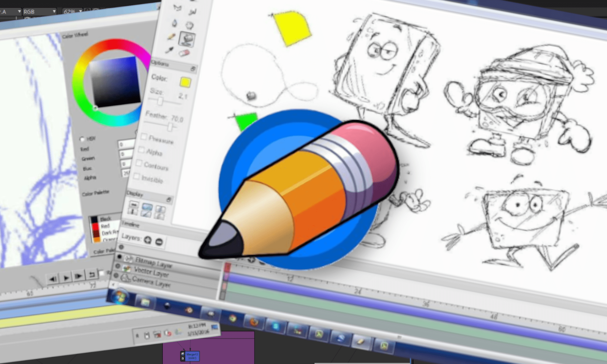The height and width of the screenshot is (364, 607).
Task: Select the highlighted Bucket tool
Action: 187,39
